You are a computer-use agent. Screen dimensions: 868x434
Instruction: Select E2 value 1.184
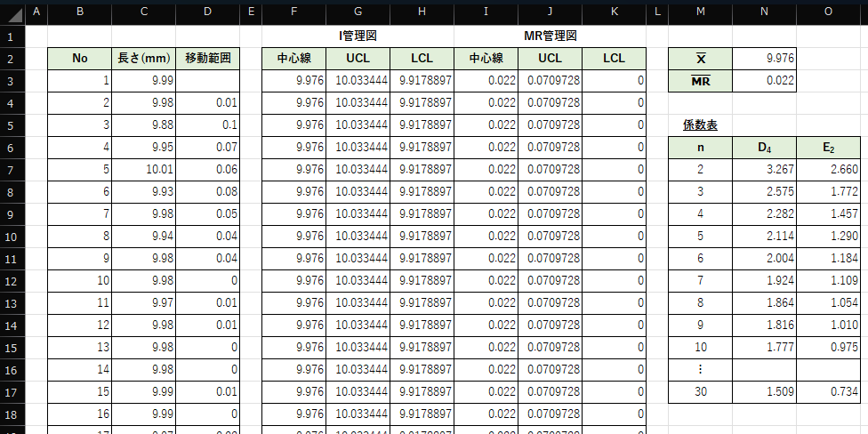829,259
